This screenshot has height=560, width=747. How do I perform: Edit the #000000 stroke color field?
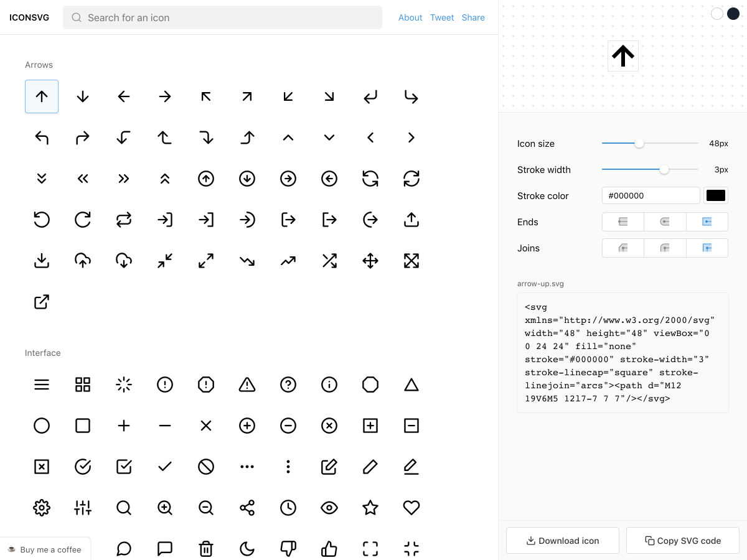tap(651, 195)
